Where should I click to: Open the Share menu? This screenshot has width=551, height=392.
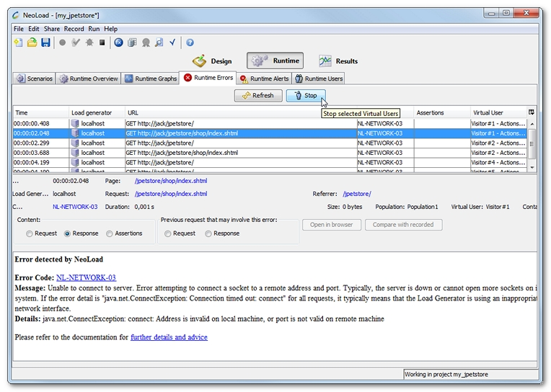[x=52, y=29]
